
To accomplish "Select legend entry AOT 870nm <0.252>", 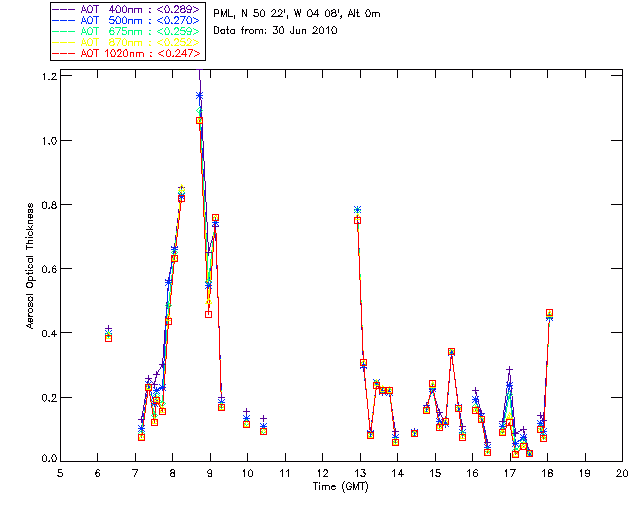I will (x=127, y=42).
